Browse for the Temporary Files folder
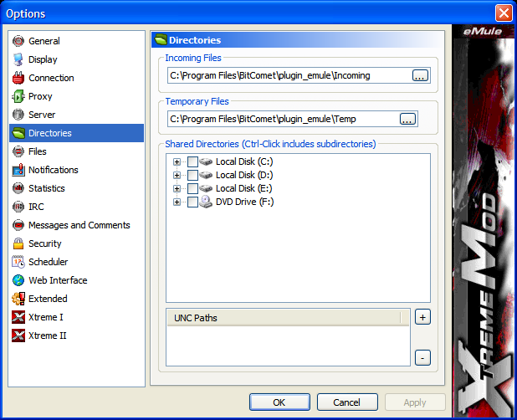 click(407, 119)
